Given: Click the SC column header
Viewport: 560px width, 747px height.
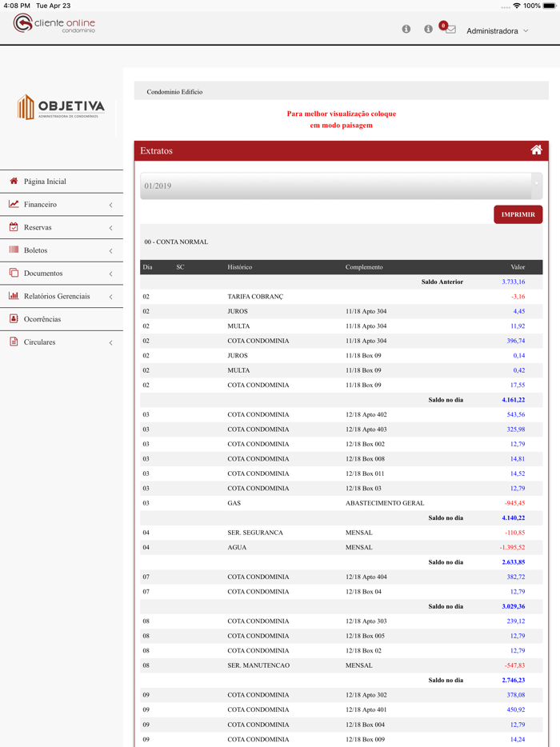Looking at the screenshot, I should [x=180, y=267].
